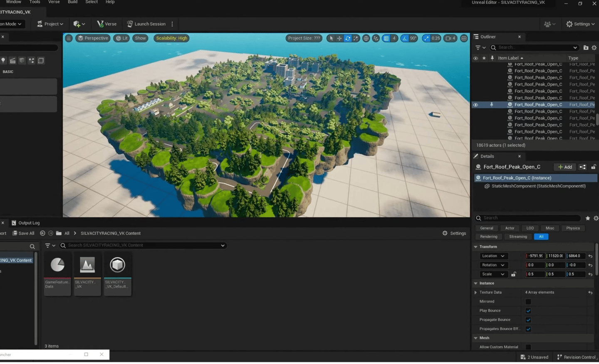Click the viewport layout maximize icon

[x=464, y=38]
